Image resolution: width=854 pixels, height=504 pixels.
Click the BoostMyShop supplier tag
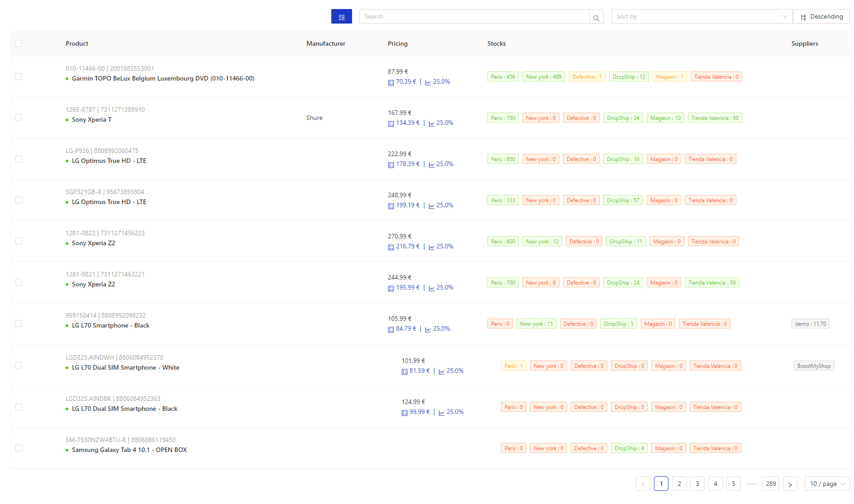tap(814, 366)
